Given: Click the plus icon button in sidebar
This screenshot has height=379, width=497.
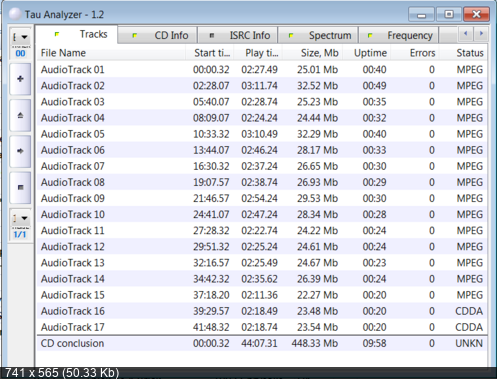Looking at the screenshot, I should click(x=20, y=79).
